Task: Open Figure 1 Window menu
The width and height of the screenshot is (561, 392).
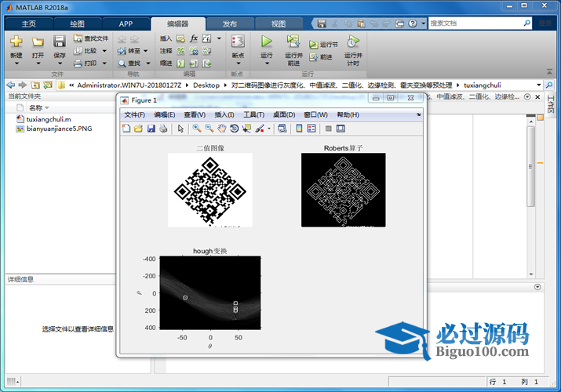Action: [315, 114]
